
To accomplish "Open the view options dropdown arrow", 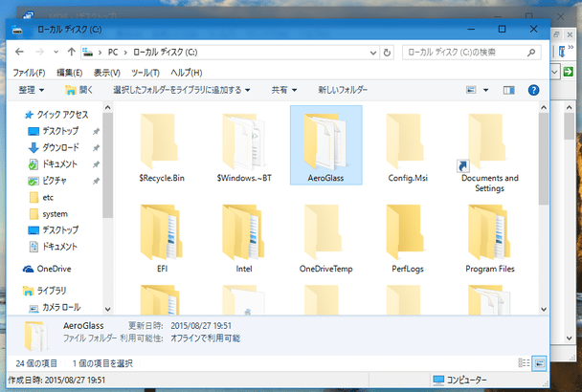I will [485, 90].
